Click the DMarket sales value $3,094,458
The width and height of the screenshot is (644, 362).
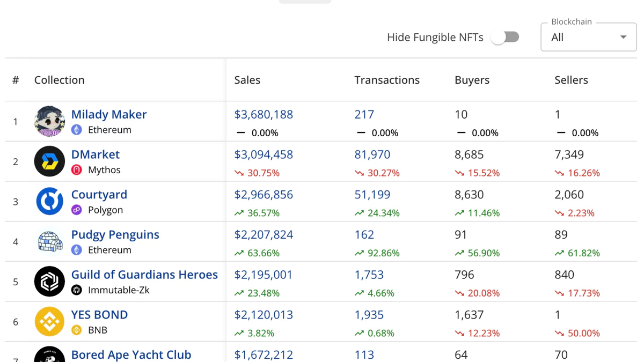[264, 154]
